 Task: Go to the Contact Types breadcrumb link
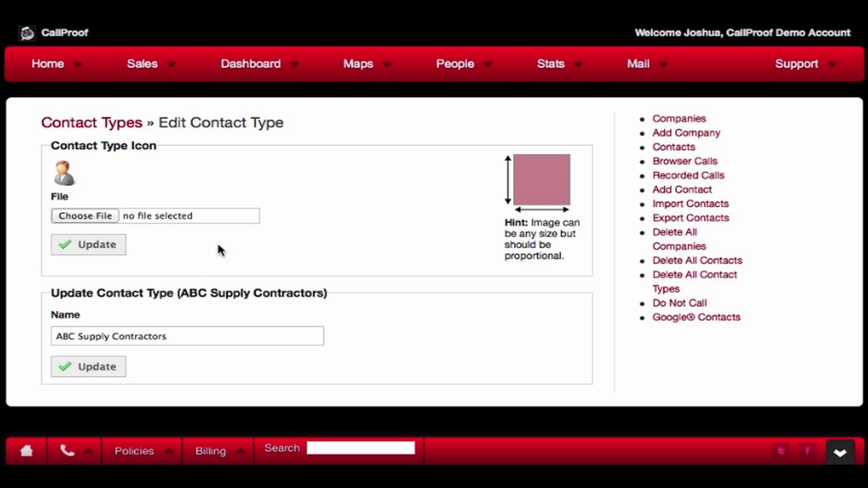tap(92, 123)
